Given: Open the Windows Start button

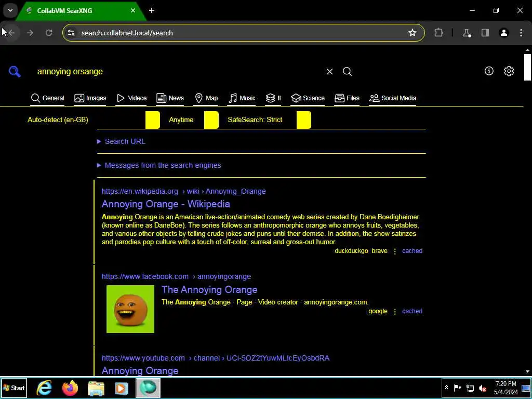Looking at the screenshot, I should tap(14, 388).
